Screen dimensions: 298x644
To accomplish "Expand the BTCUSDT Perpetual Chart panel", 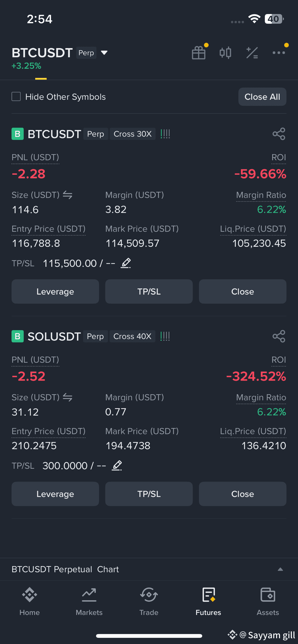I will (x=149, y=569).
